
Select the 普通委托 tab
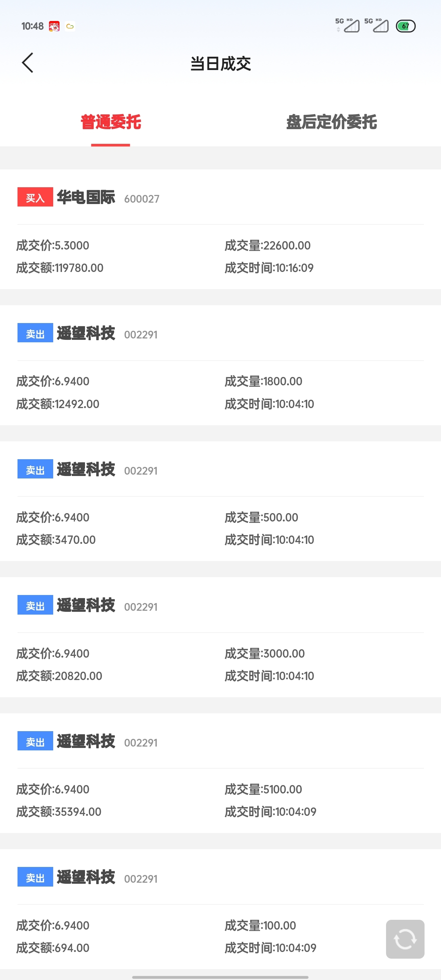[110, 122]
